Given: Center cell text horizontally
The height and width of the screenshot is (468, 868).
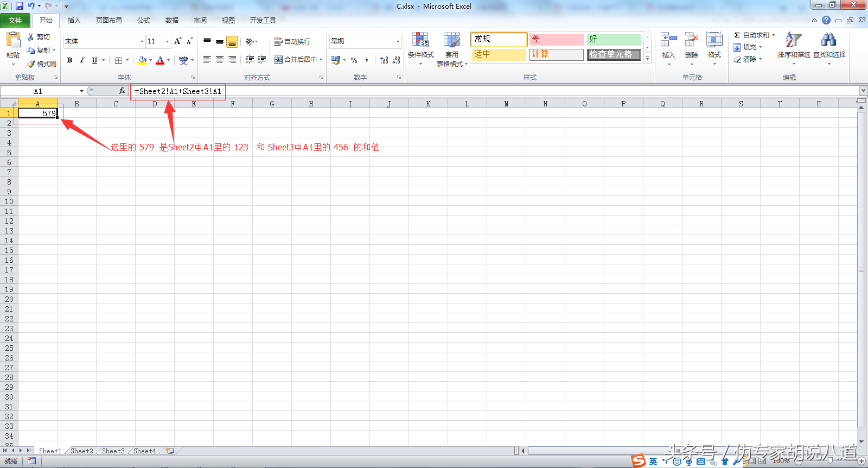Looking at the screenshot, I should coord(220,60).
